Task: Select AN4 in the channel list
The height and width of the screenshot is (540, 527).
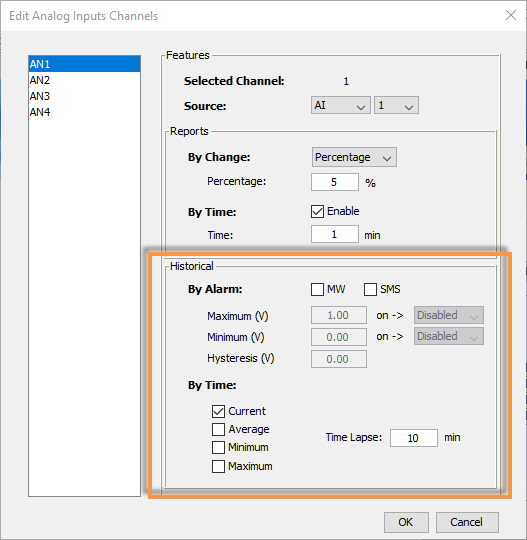Action: pos(84,112)
